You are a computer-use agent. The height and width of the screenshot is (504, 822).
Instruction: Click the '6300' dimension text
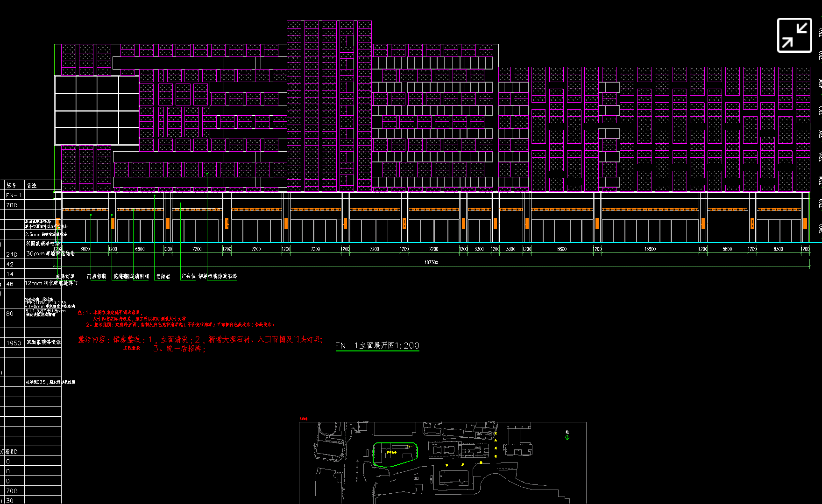pyautogui.click(x=778, y=249)
